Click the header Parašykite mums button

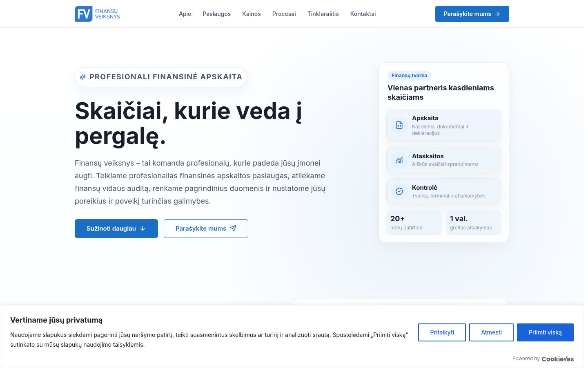coord(472,14)
